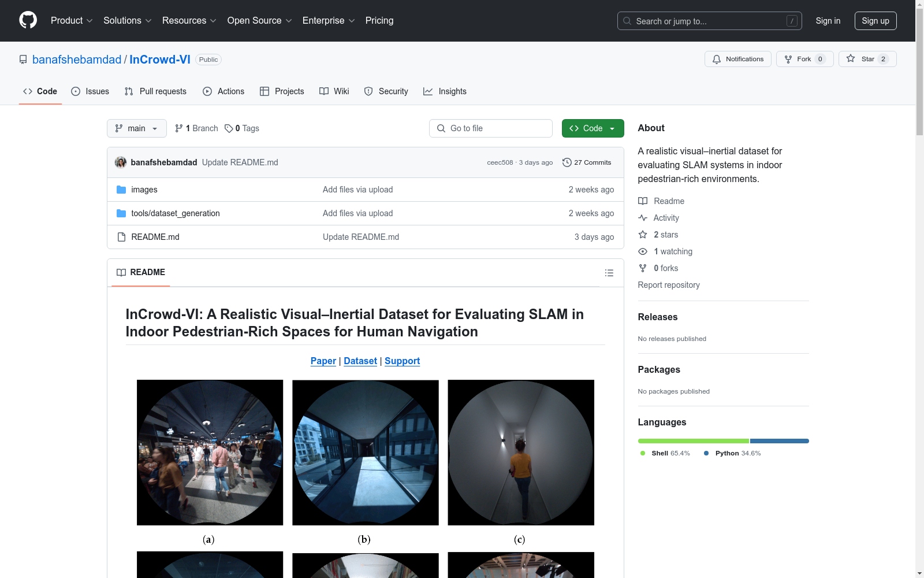
Task: Open README figure (c) dark hallway thumbnail
Action: pos(521,453)
